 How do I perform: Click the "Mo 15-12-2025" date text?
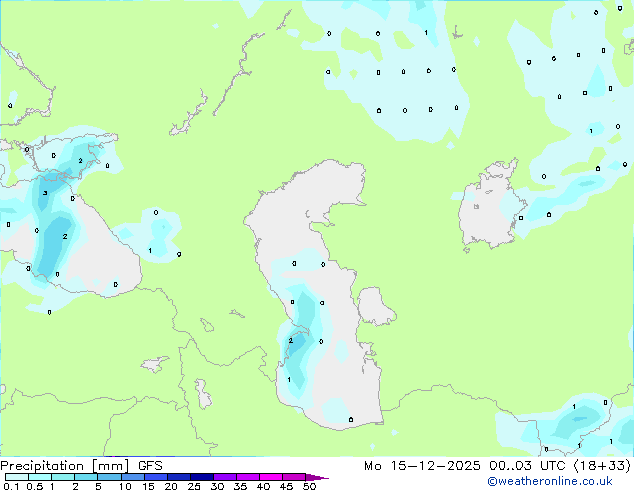tap(422, 466)
